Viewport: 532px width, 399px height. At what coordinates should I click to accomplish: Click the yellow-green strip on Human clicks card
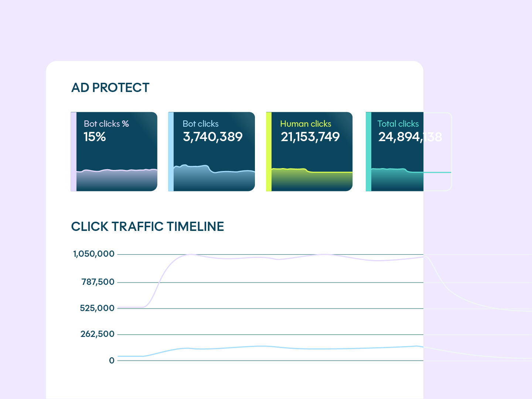pos(269,151)
